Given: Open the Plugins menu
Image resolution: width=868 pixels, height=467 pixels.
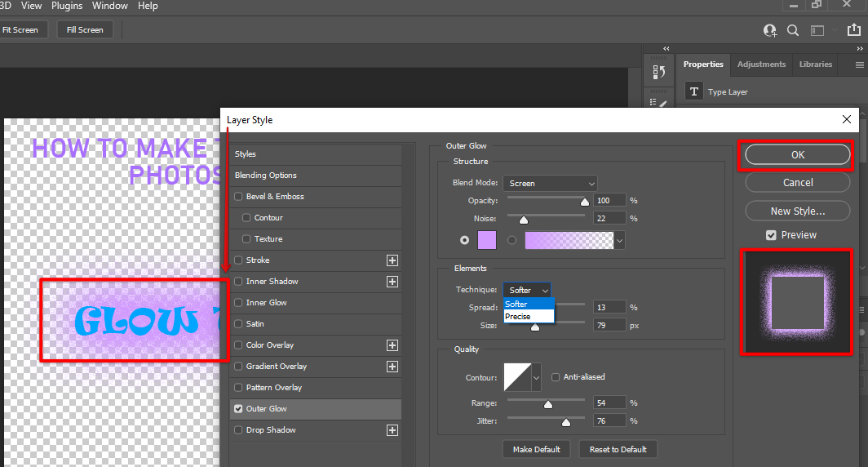Looking at the screenshot, I should pyautogui.click(x=67, y=6).
